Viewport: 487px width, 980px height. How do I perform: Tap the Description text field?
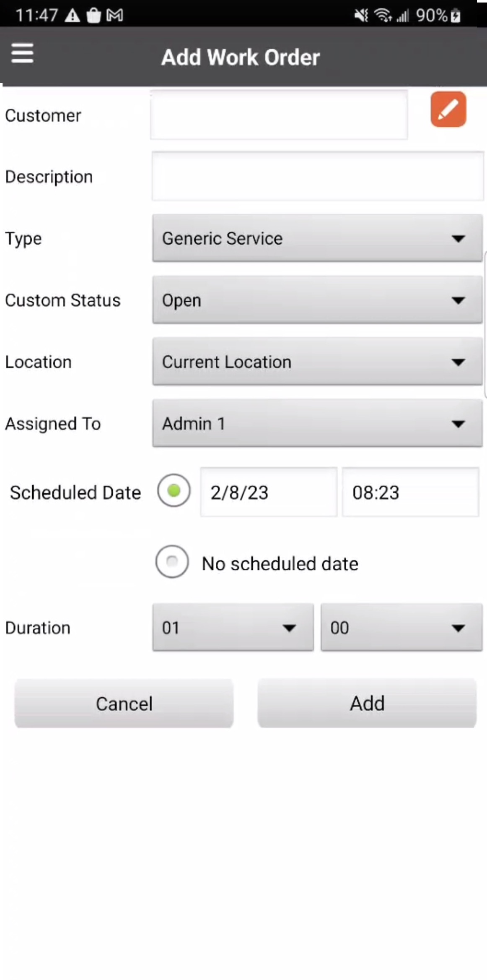[x=317, y=177]
